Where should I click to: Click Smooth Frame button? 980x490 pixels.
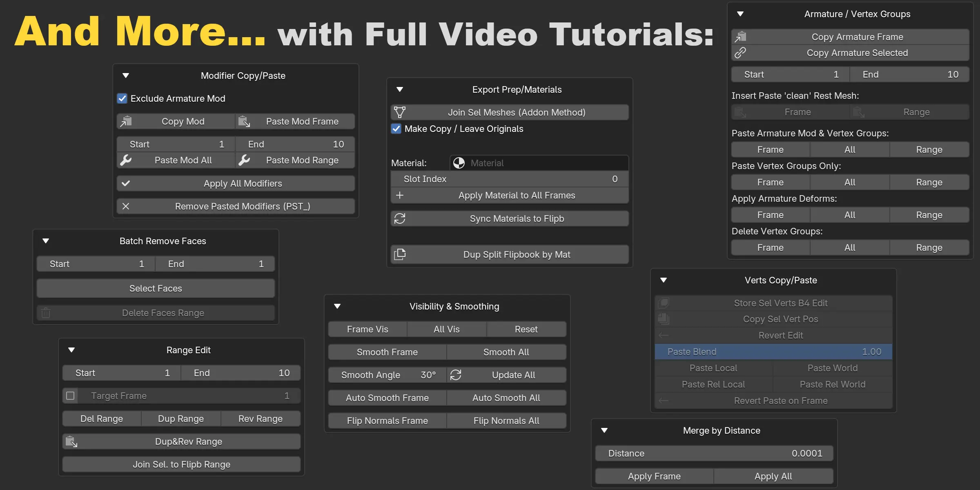[x=387, y=352]
